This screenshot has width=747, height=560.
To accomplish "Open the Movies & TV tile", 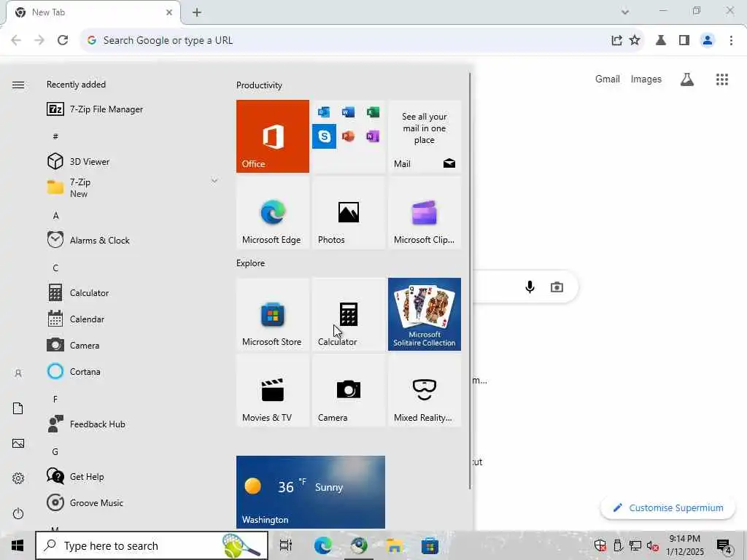I will coord(273,391).
